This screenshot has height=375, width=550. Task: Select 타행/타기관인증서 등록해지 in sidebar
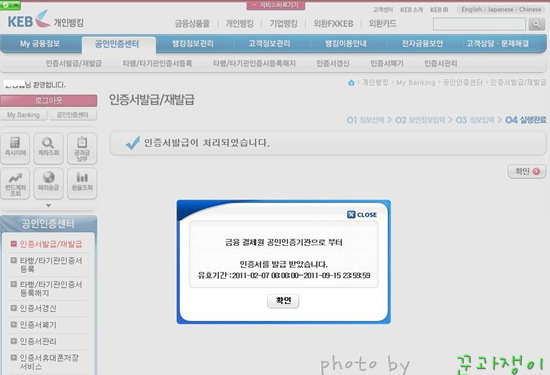pos(51,288)
